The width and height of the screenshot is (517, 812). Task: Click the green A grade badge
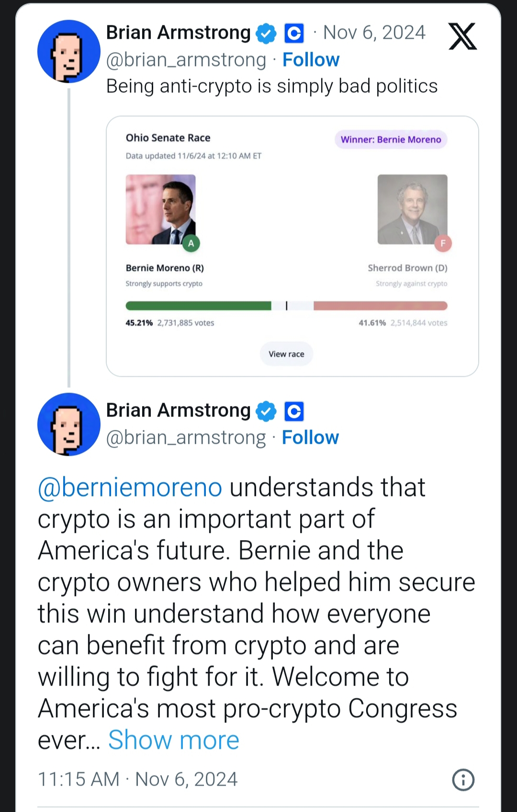point(191,243)
